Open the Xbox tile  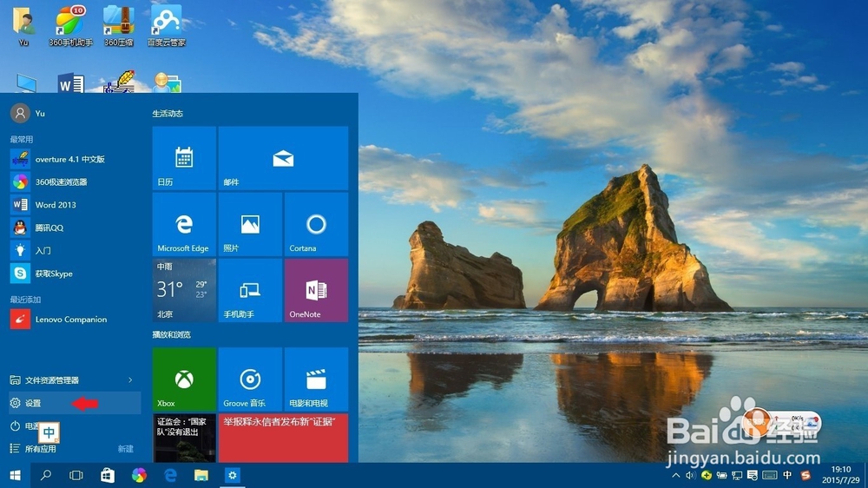[184, 379]
